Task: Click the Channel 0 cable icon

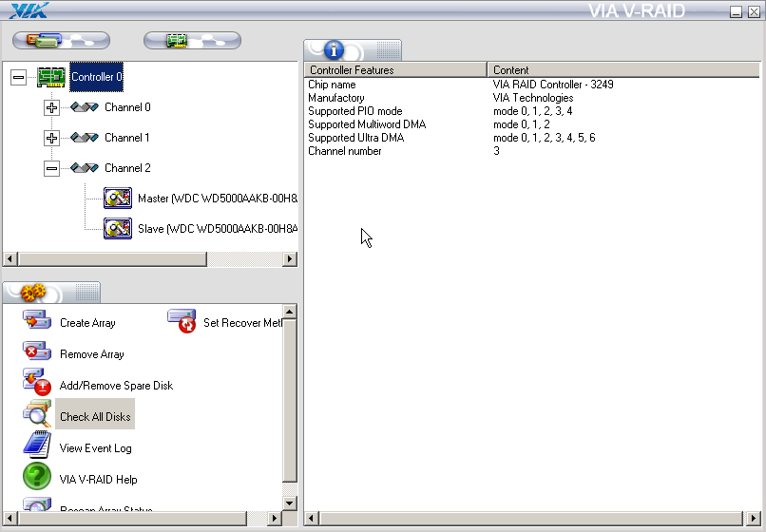Action: tap(85, 107)
